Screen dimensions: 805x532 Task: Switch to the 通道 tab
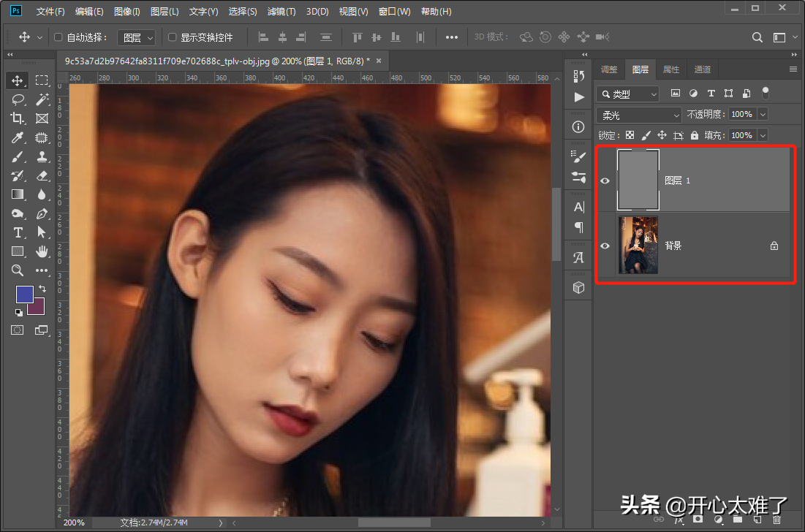(702, 69)
